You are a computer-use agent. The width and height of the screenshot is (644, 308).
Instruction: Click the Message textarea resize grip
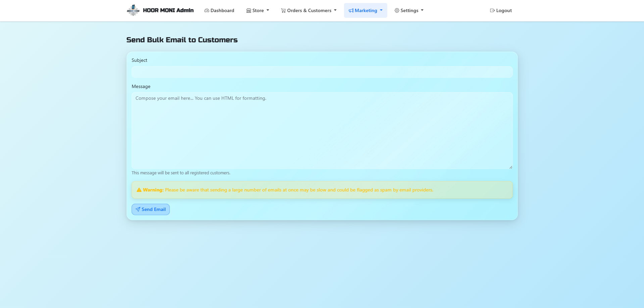[511, 167]
